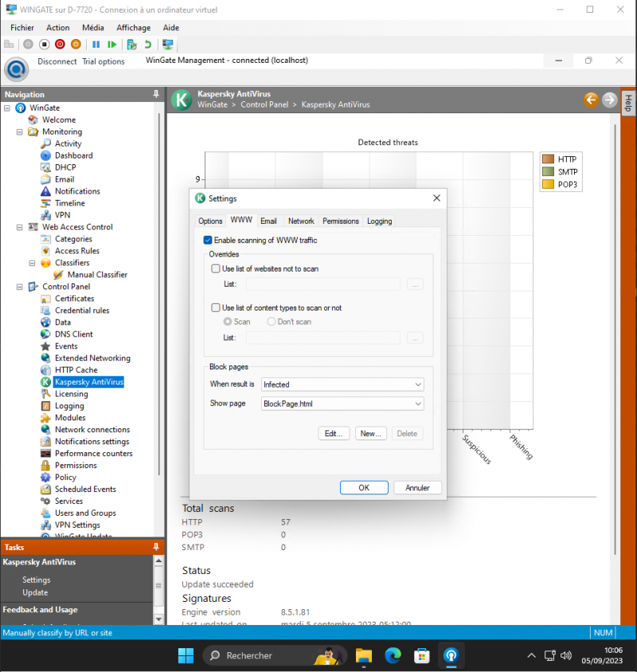Check 'Use list of websites not to scan'
This screenshot has width=637, height=672.
[216, 269]
